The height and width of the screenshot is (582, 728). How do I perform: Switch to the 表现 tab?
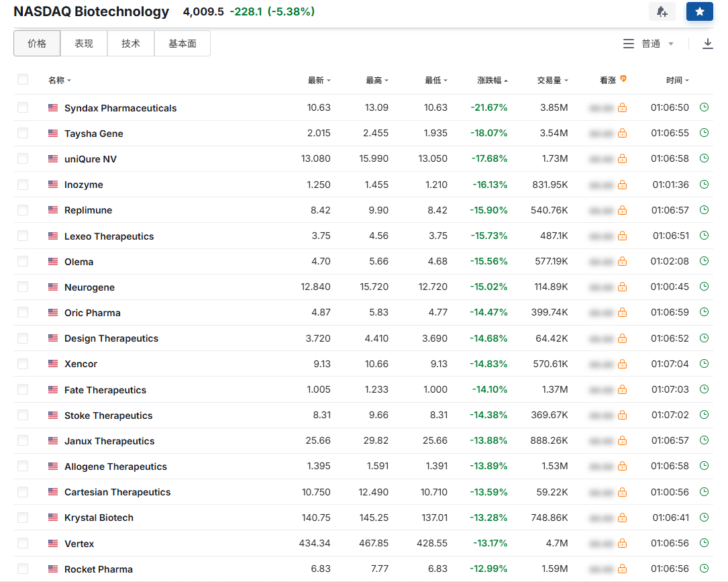click(84, 44)
